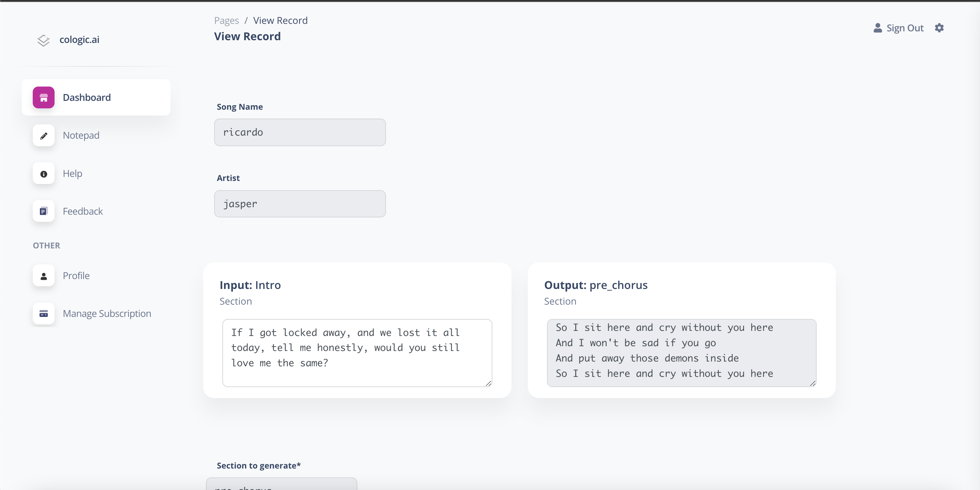The width and height of the screenshot is (980, 490).
Task: Open settings gear icon
Action: pyautogui.click(x=939, y=28)
